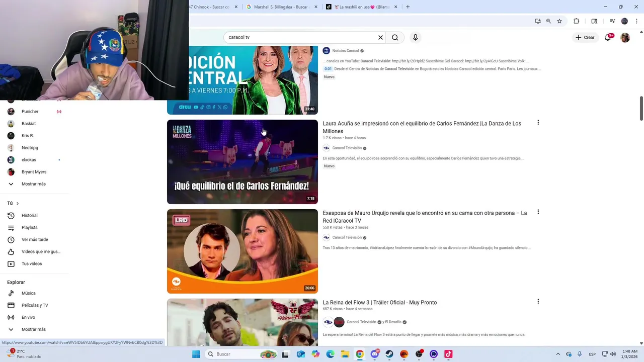Open La Reina del Flow 3 Tráiler title
The image size is (644, 362).
pos(380,302)
